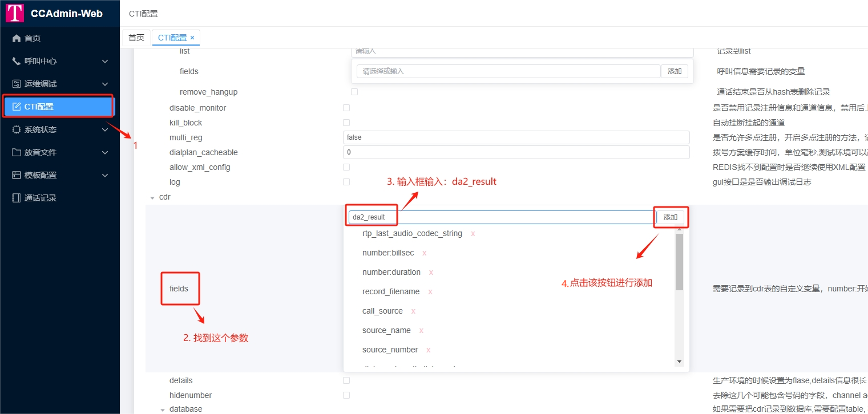Click the 添加 button next to da2_result
The height and width of the screenshot is (414, 868).
tap(671, 217)
